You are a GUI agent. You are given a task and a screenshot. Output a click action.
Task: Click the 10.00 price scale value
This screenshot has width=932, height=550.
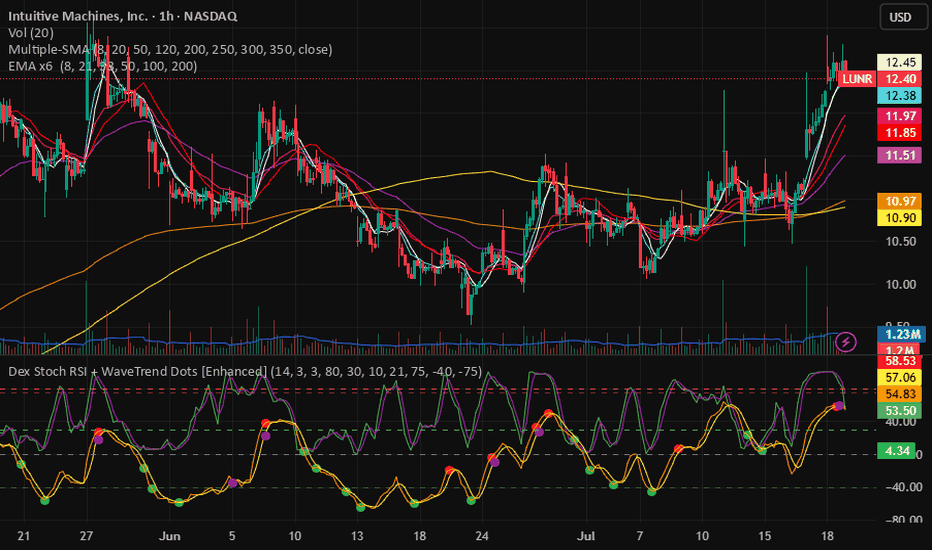[900, 284]
